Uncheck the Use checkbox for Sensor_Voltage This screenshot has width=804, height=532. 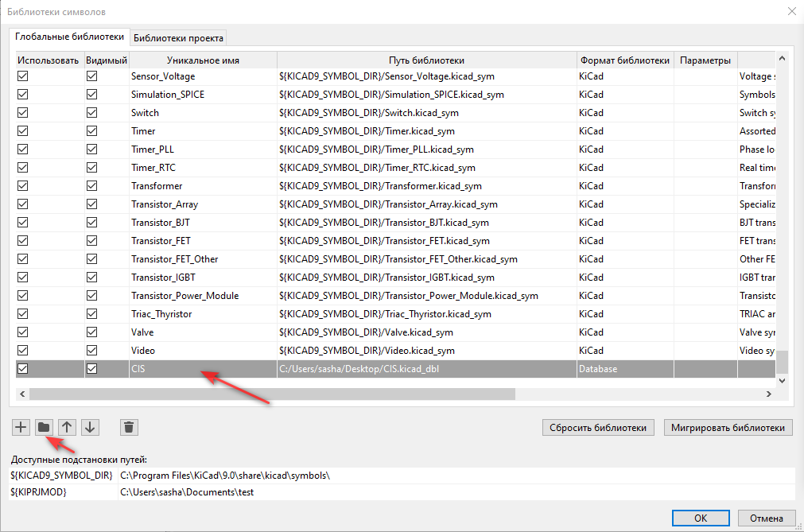coord(23,76)
